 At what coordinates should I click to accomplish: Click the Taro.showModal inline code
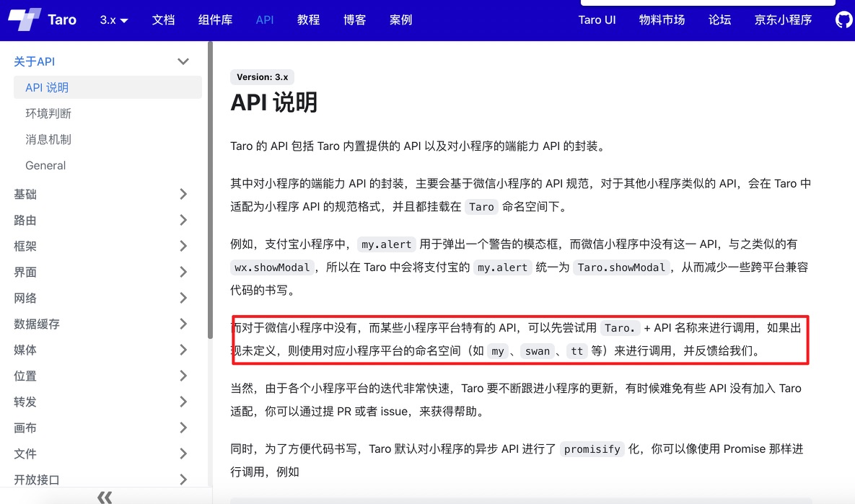coord(621,268)
